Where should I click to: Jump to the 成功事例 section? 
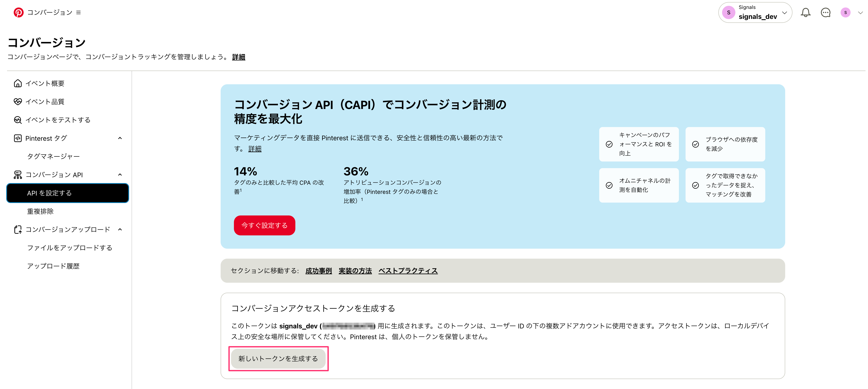coord(318,271)
